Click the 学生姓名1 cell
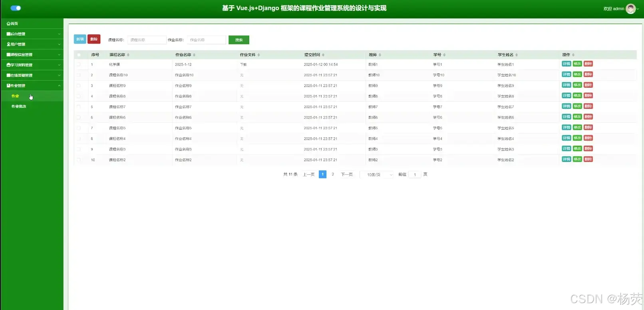The height and width of the screenshot is (310, 644). (x=506, y=65)
